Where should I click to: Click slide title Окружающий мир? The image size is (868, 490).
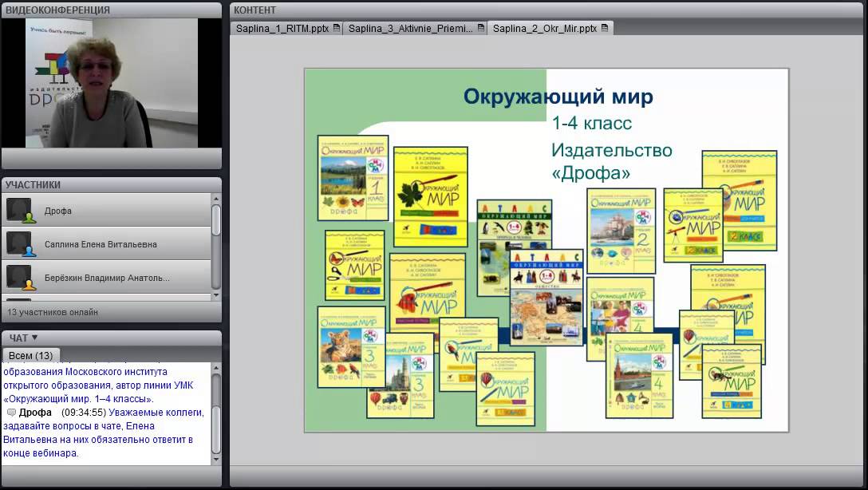tap(558, 97)
